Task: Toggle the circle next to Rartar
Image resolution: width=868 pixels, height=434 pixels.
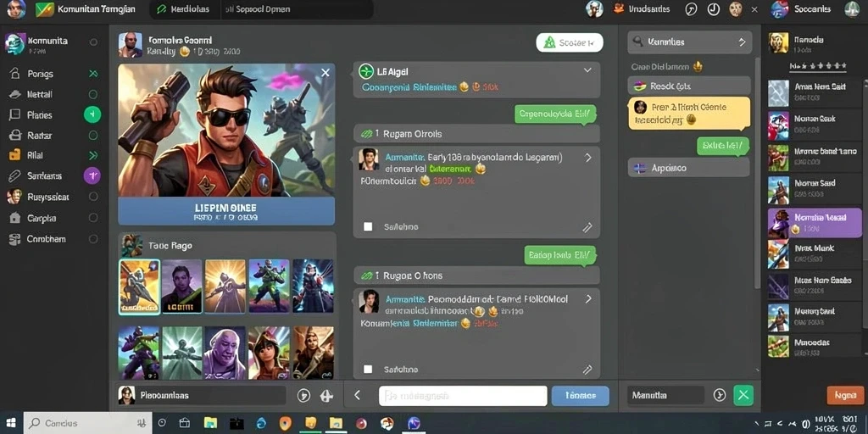Action: pos(93,136)
